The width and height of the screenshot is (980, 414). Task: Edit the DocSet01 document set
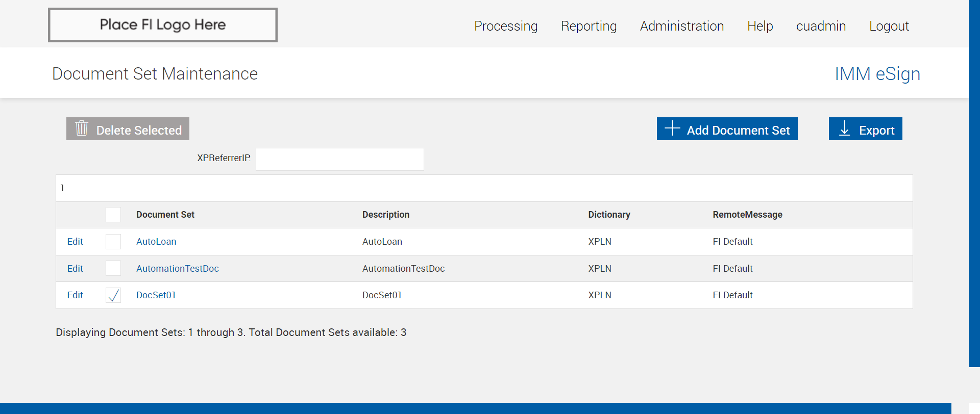(75, 295)
